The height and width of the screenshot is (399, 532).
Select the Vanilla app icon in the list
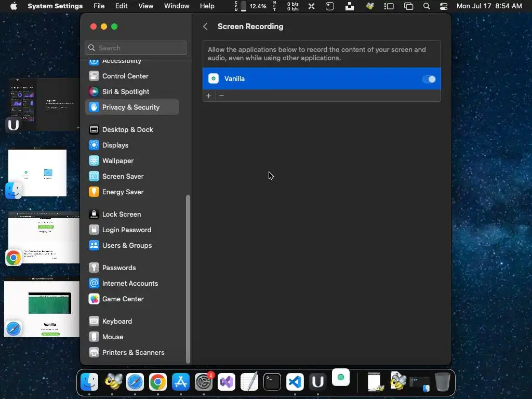pos(214,79)
